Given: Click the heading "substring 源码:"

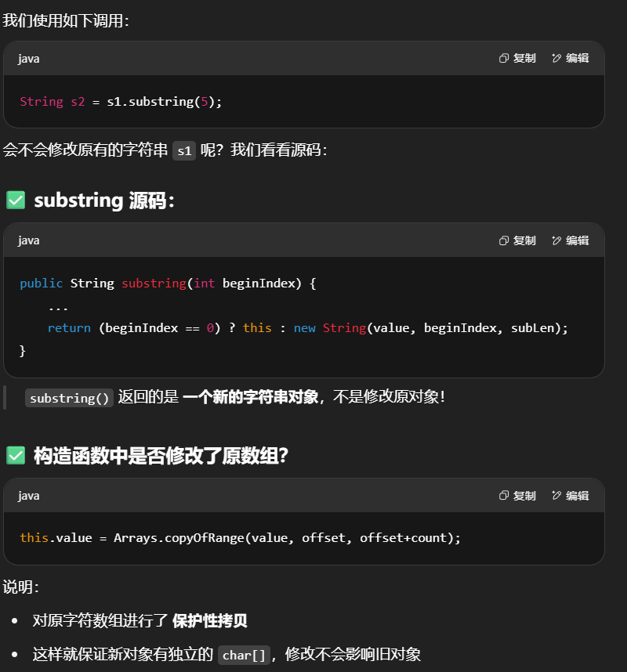Looking at the screenshot, I should click(x=103, y=201).
